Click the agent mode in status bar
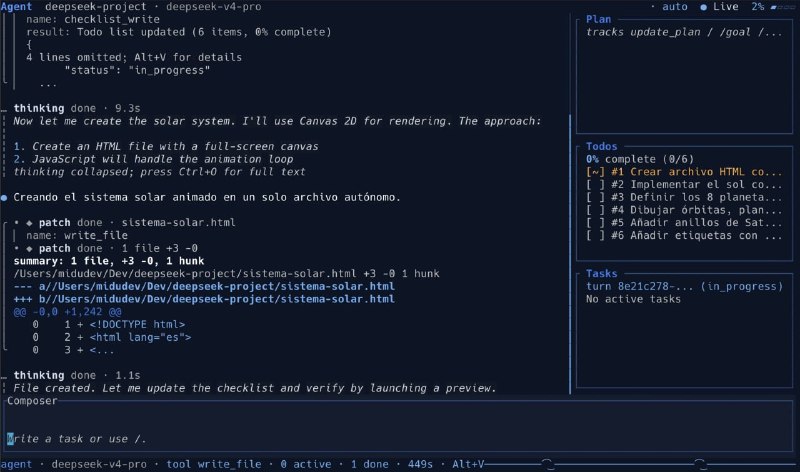The width and height of the screenshot is (800, 472). coord(16,464)
